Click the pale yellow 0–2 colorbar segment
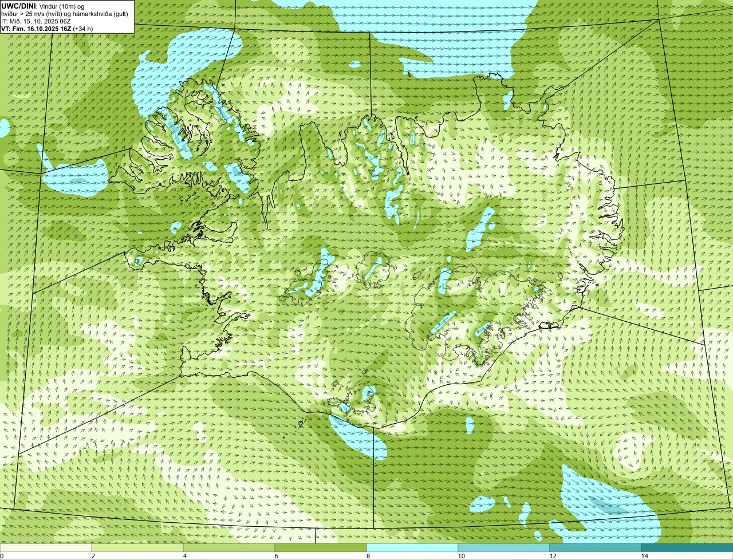Viewport: 733px width, 560px height. pos(46,547)
